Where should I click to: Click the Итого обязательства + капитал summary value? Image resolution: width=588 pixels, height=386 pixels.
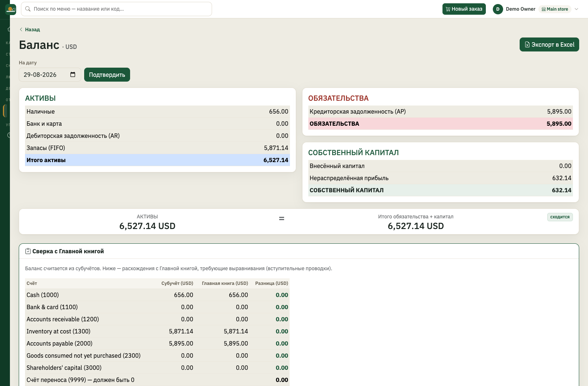(x=416, y=226)
